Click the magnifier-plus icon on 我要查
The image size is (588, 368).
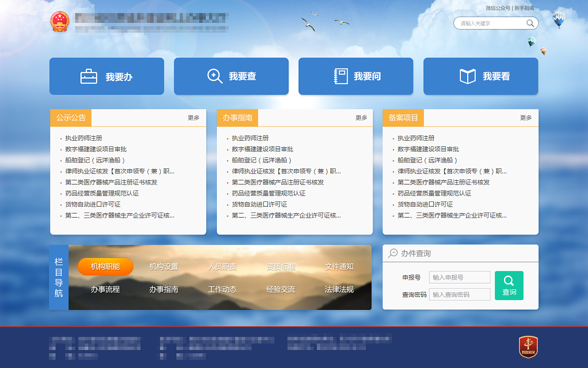[x=215, y=76]
